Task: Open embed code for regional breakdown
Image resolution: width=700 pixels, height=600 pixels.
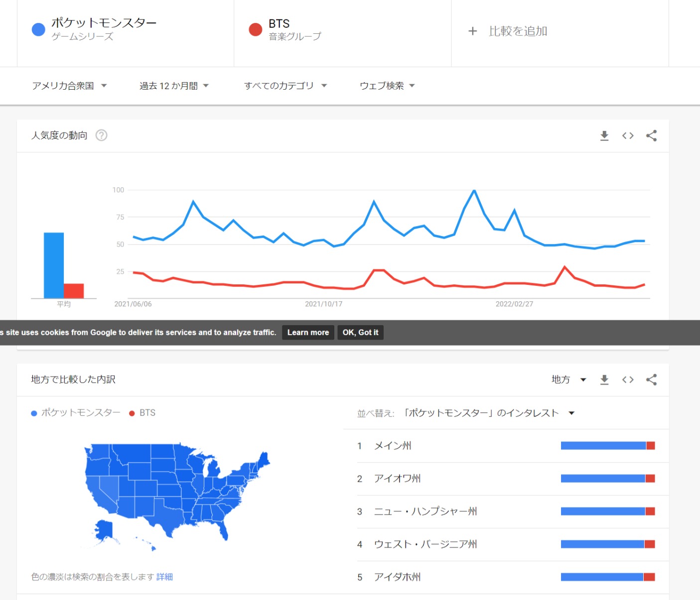Action: click(x=628, y=379)
